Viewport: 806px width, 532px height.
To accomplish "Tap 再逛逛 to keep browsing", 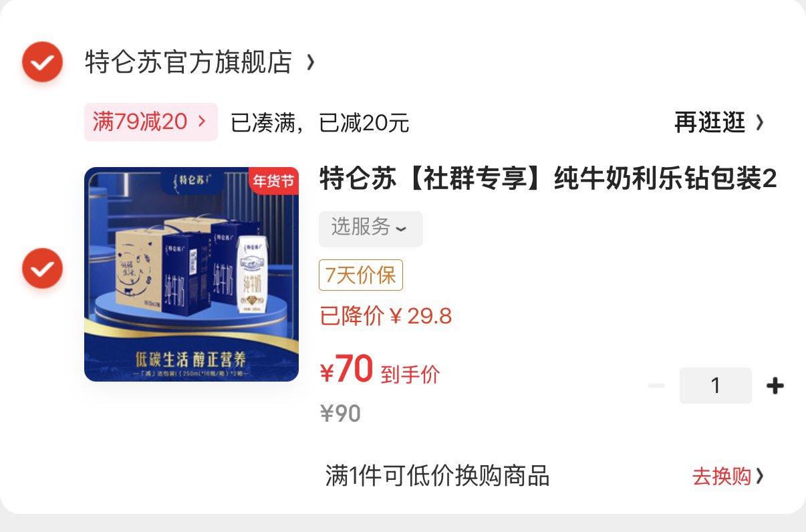I will [710, 123].
